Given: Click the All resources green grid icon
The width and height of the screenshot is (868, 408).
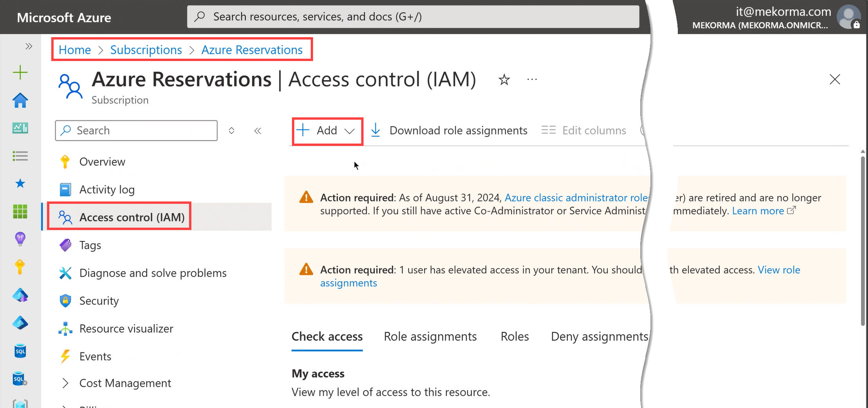Looking at the screenshot, I should point(20,212).
